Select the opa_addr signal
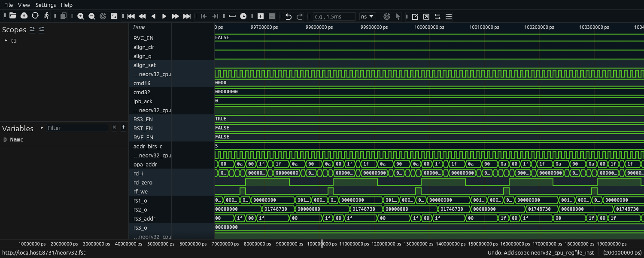644x258 pixels. (x=145, y=164)
